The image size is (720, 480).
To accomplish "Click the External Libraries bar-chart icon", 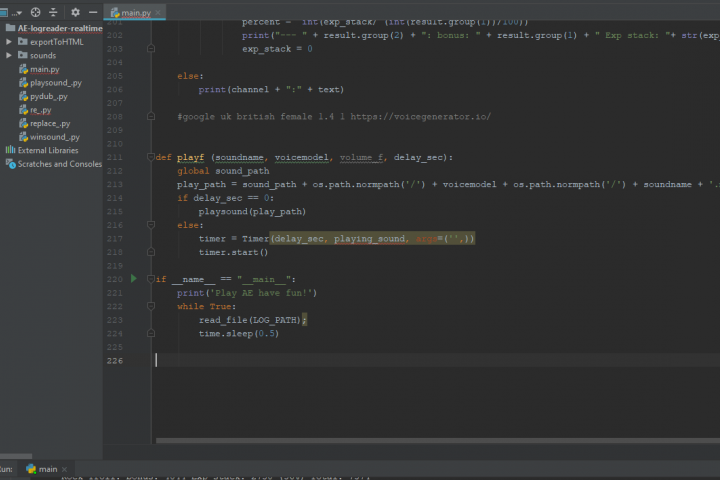I will click(x=10, y=150).
